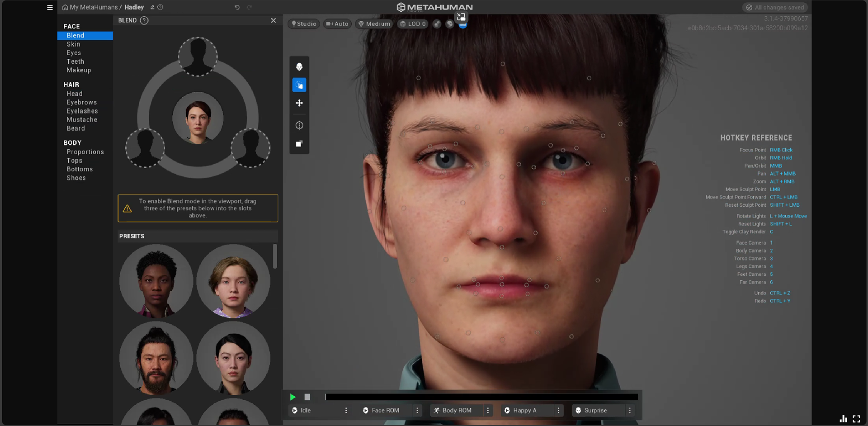Click the picture-in-picture icon at the top of the viewport
Image resolution: width=868 pixels, height=426 pixels.
[461, 17]
